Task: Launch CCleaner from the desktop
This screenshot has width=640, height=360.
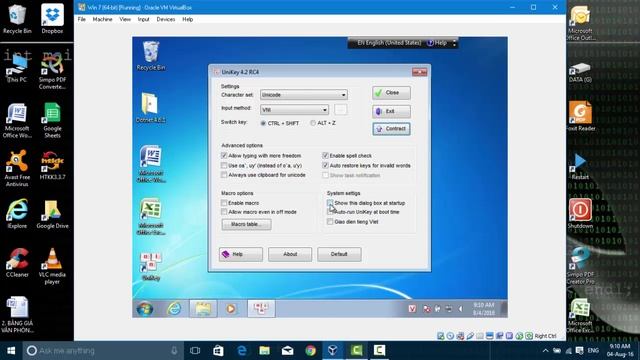Action: coord(17,263)
